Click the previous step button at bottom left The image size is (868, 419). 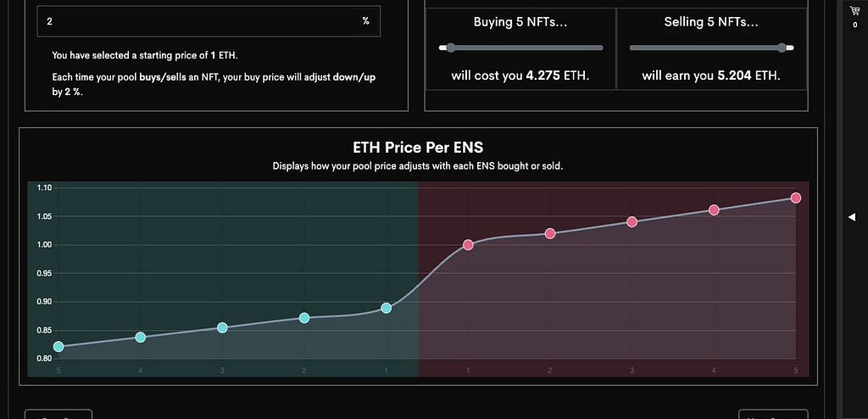coord(58,415)
